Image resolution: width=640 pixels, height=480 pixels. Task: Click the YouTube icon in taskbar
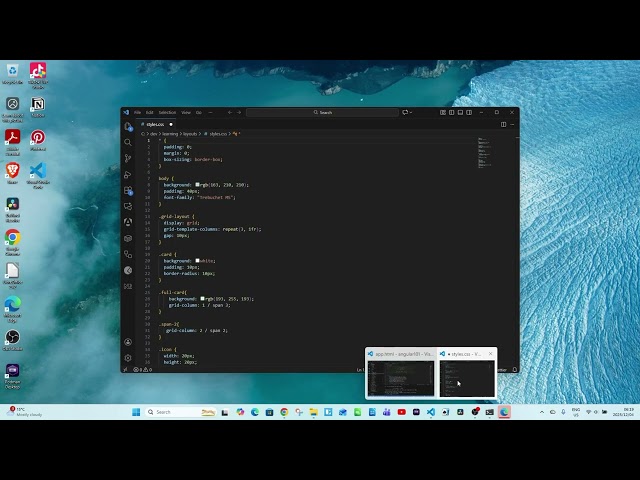coord(402,412)
